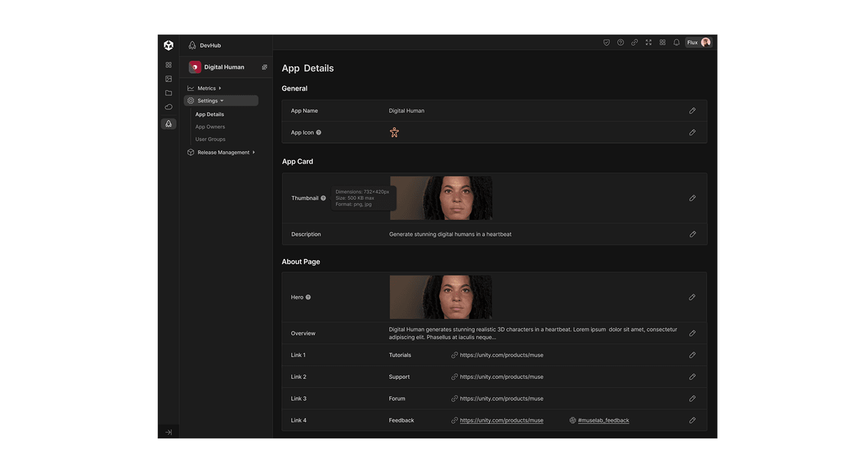Select User Groups in the settings menu
The height and width of the screenshot is (473, 868).
click(210, 139)
